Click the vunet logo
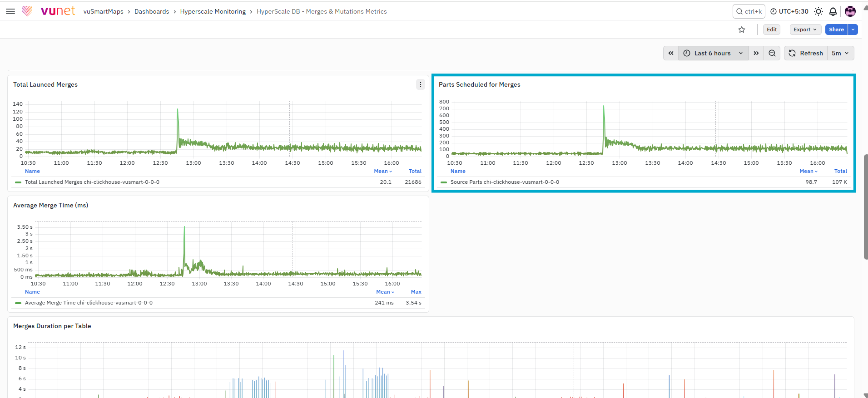Viewport: 868px width, 398px height. [49, 11]
